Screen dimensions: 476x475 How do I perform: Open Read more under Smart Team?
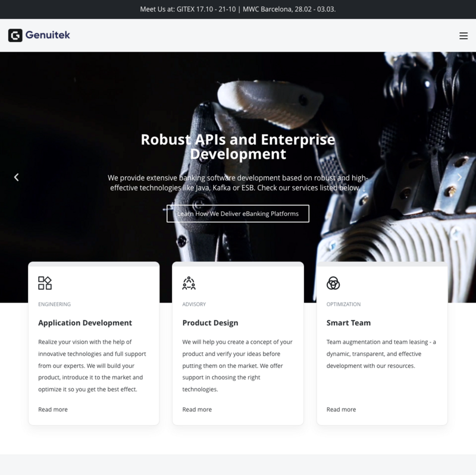point(341,410)
